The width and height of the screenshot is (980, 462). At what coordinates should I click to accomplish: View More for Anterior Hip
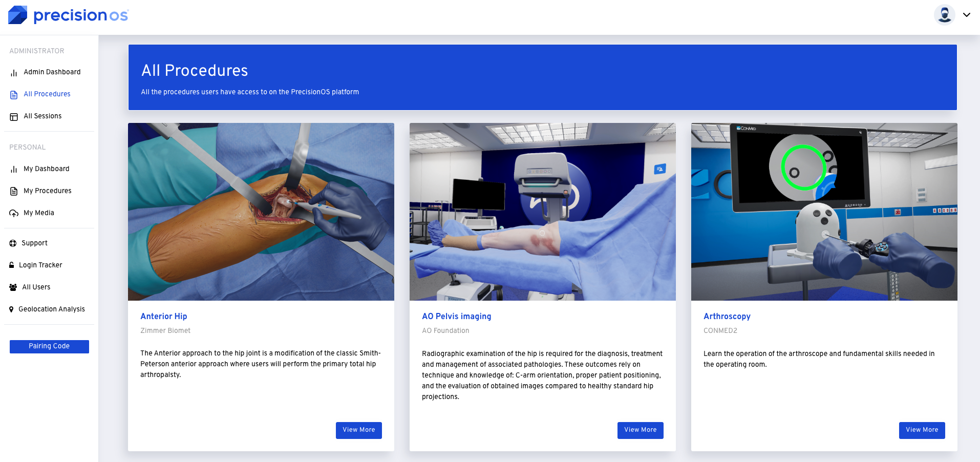tap(358, 430)
